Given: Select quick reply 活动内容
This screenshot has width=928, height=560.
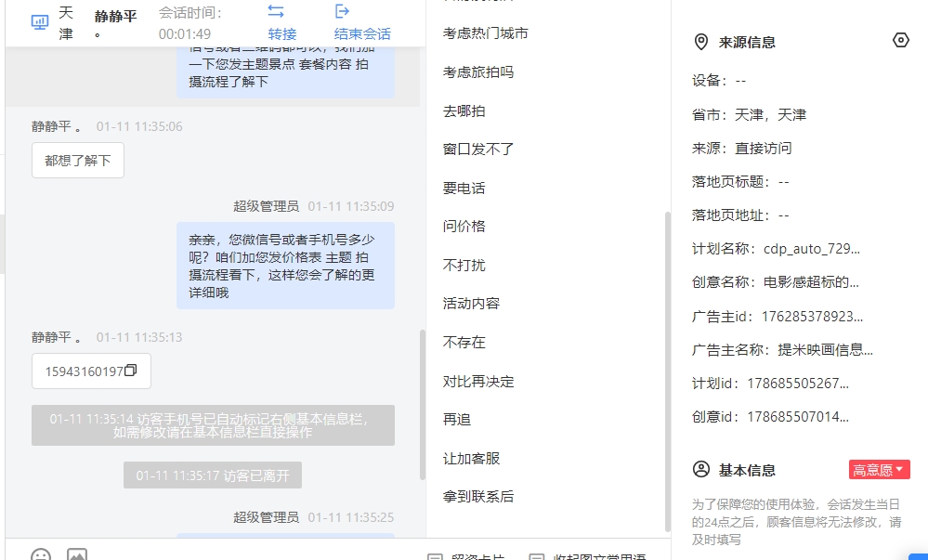Looking at the screenshot, I should [x=471, y=304].
